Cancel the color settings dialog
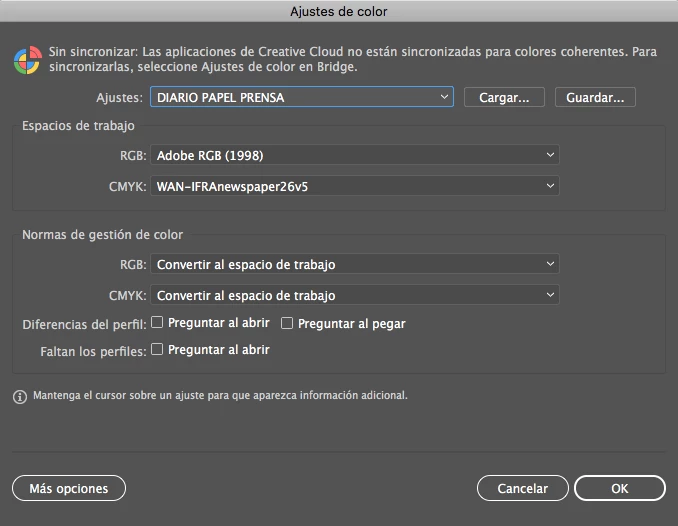 click(x=522, y=488)
